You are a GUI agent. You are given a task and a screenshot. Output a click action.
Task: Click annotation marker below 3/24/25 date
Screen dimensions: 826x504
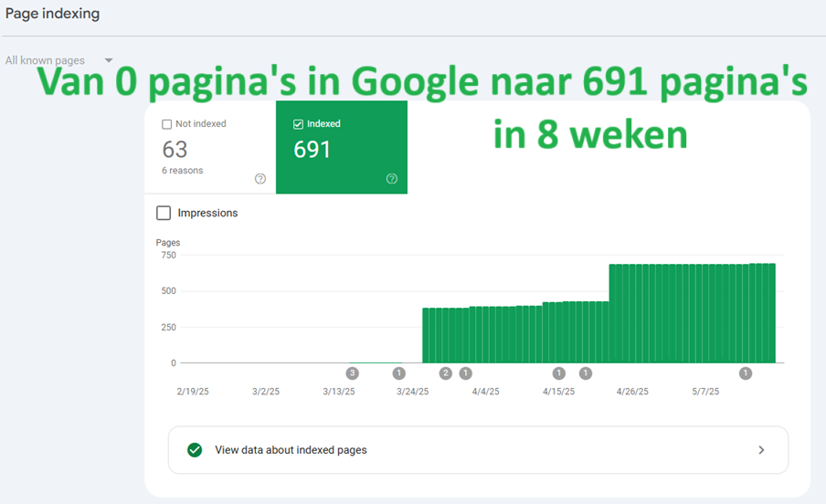pos(398,373)
